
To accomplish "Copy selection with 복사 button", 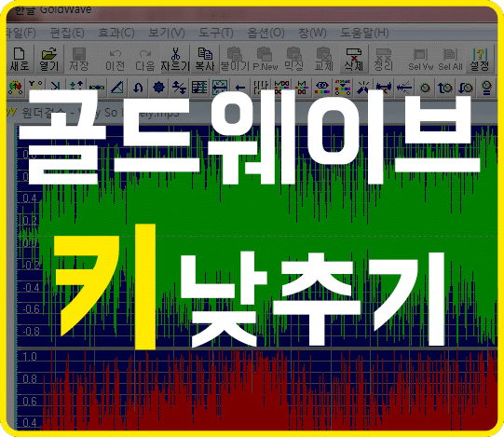I will click(x=205, y=59).
